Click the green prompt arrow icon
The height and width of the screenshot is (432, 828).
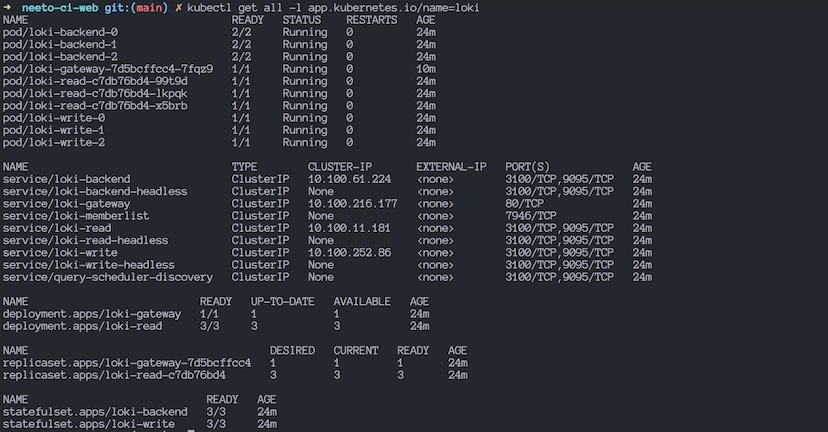(7, 8)
